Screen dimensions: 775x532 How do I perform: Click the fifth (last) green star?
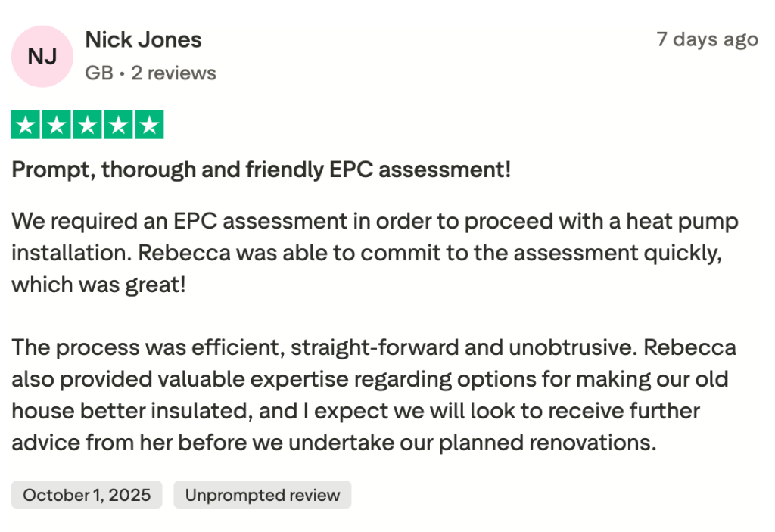pos(149,125)
